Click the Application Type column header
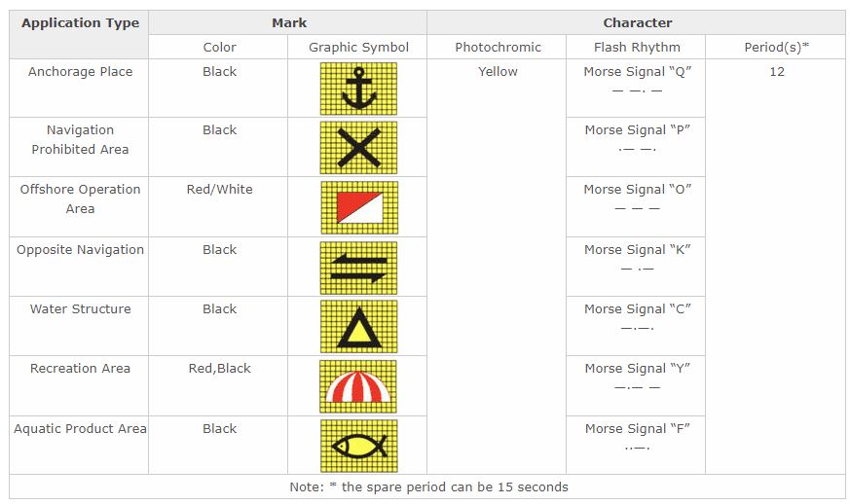The image size is (850, 504). 80,22
